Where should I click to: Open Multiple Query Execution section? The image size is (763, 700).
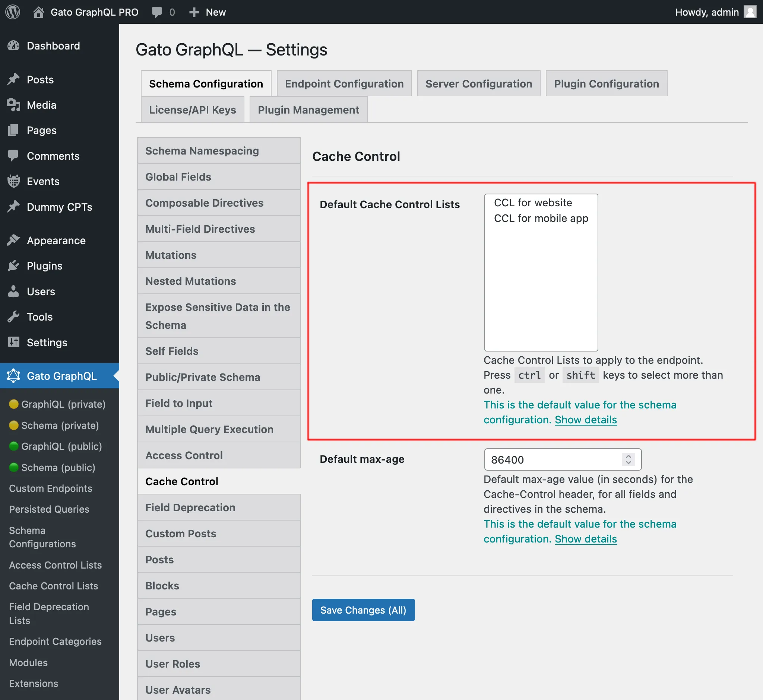point(219,429)
